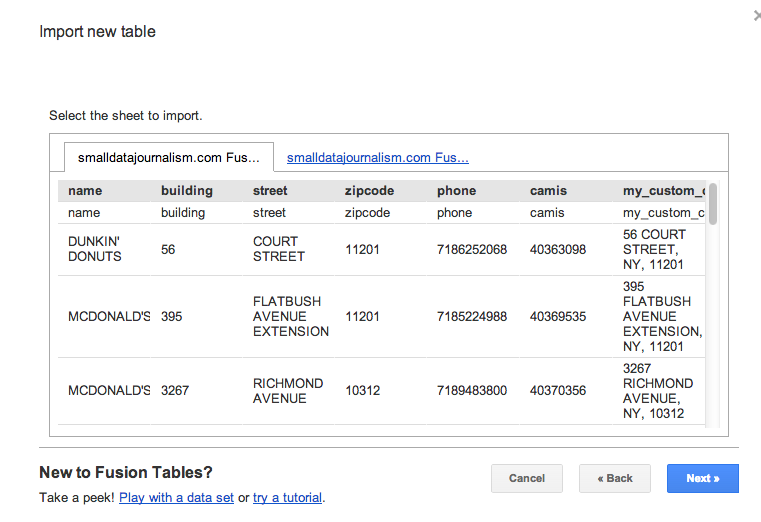
Task: Open the try a tutorial link
Action: click(x=287, y=498)
